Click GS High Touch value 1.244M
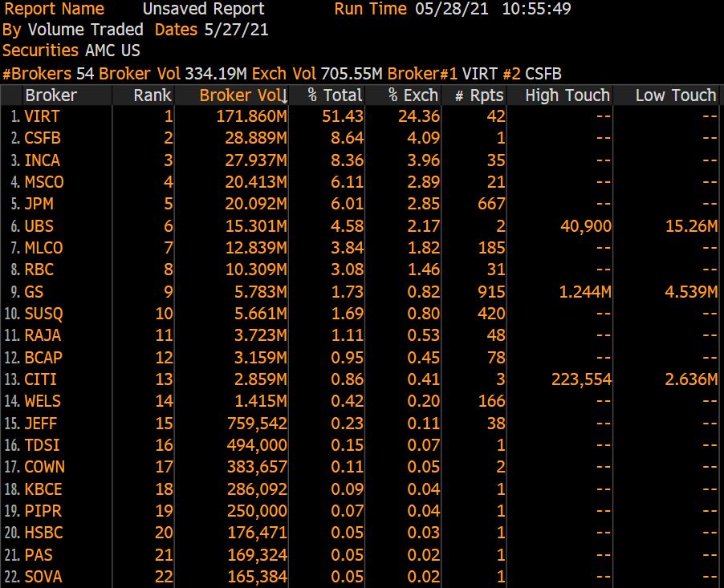 [x=585, y=291]
